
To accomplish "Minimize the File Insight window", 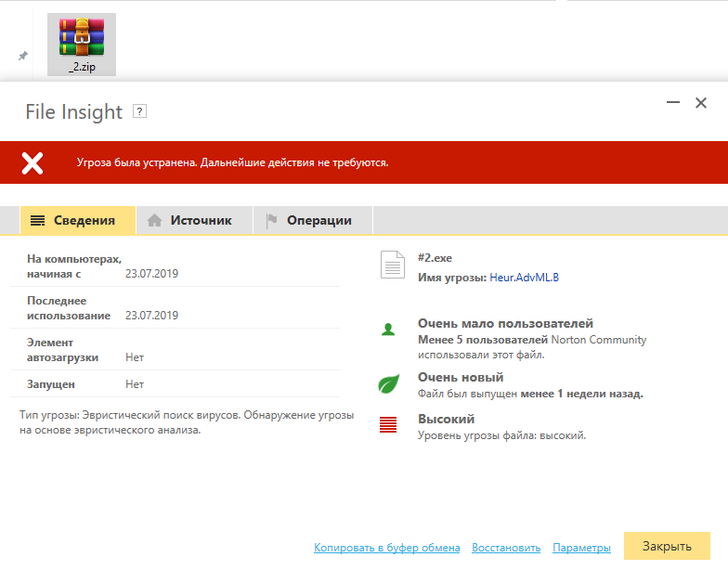I will point(673,102).
